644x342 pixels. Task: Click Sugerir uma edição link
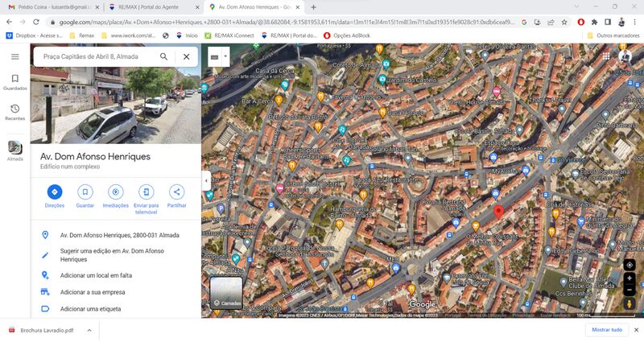click(x=112, y=255)
